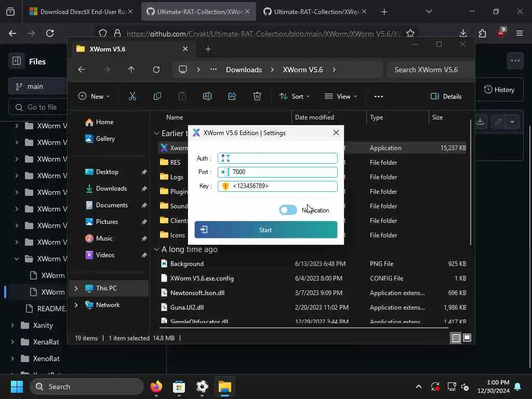Image resolution: width=532 pixels, height=399 pixels.
Task: Expand the Xanity folder in GitHub tree
Action: (12, 325)
